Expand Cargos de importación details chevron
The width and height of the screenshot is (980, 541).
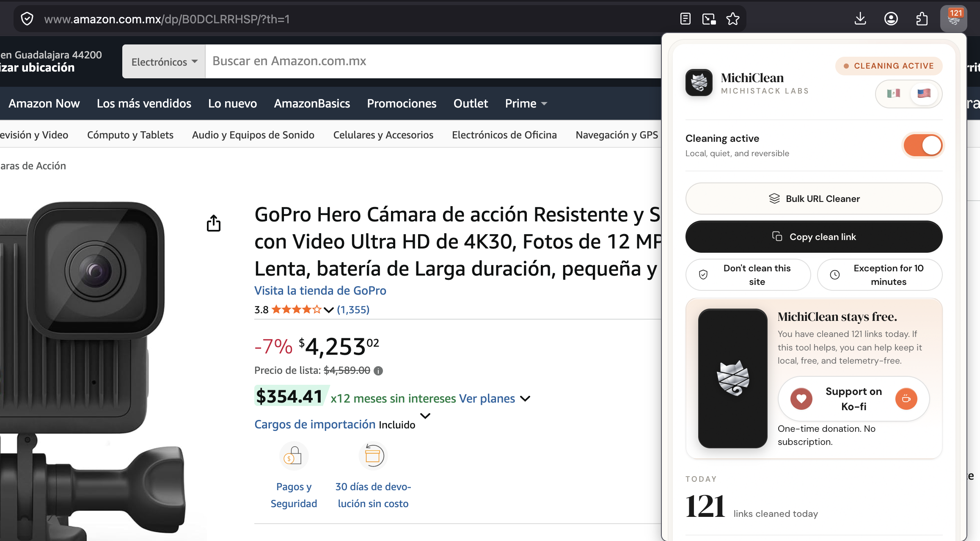(x=425, y=416)
